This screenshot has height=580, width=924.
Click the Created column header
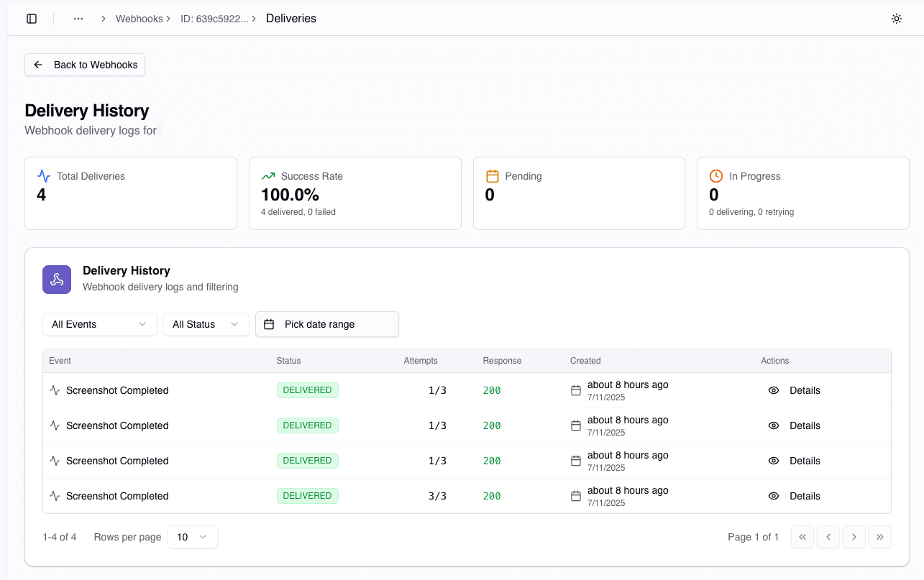(585, 361)
